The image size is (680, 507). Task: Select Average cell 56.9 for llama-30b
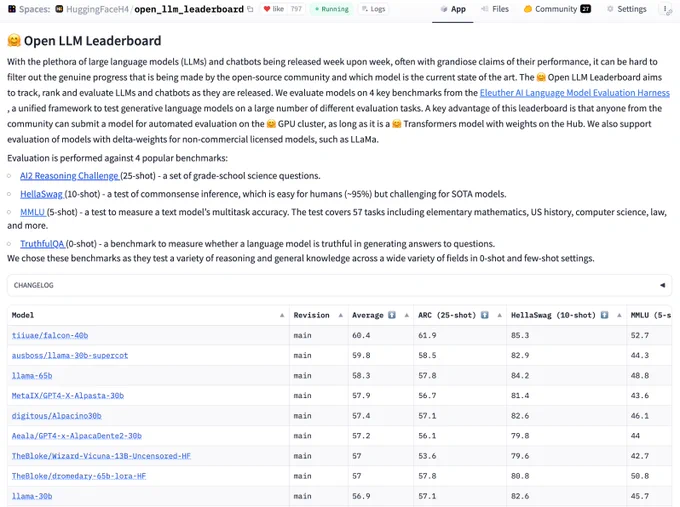pos(380,496)
